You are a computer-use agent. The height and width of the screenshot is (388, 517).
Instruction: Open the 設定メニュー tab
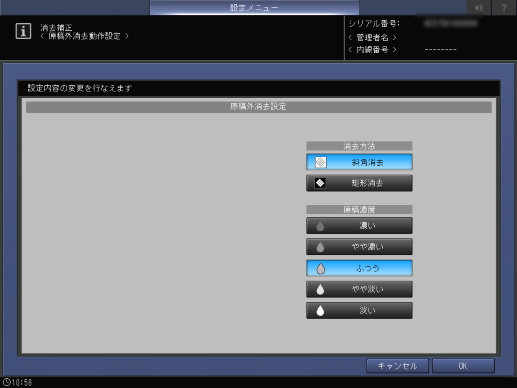tap(254, 7)
